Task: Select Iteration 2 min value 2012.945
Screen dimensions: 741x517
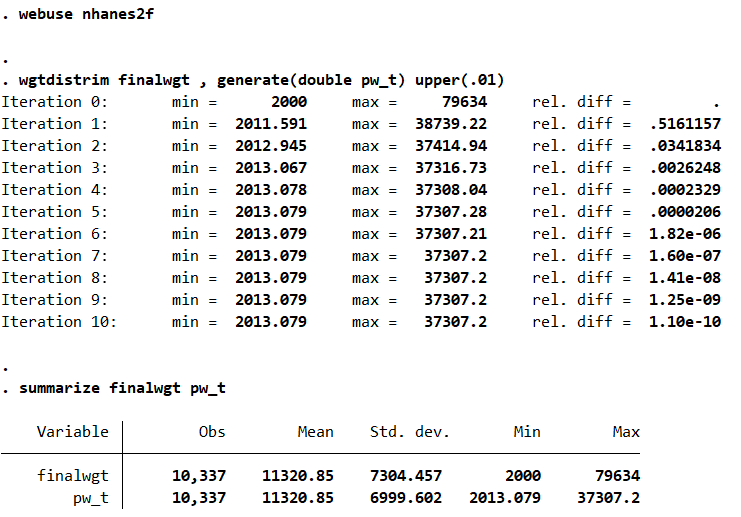Action: [x=271, y=146]
